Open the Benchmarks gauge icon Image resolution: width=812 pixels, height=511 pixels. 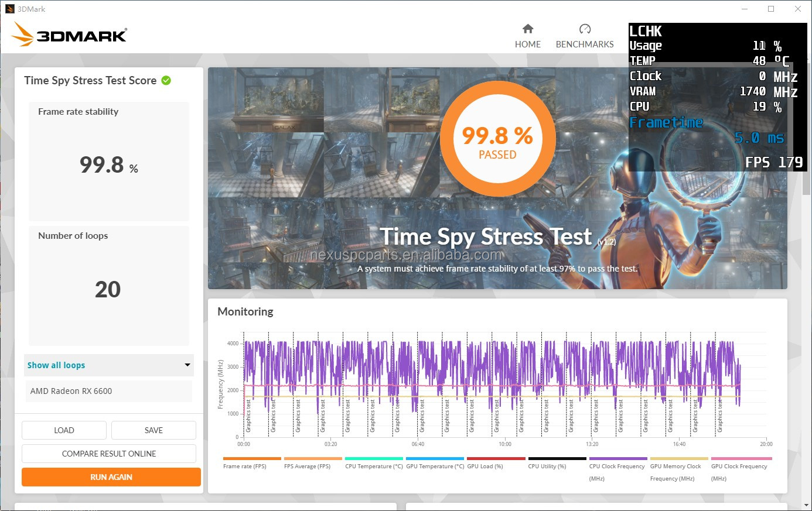coord(585,29)
